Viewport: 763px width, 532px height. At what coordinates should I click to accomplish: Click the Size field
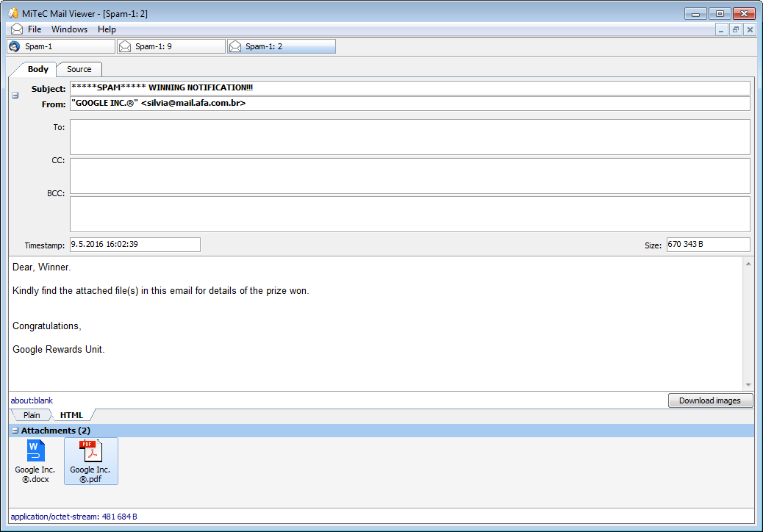point(708,245)
